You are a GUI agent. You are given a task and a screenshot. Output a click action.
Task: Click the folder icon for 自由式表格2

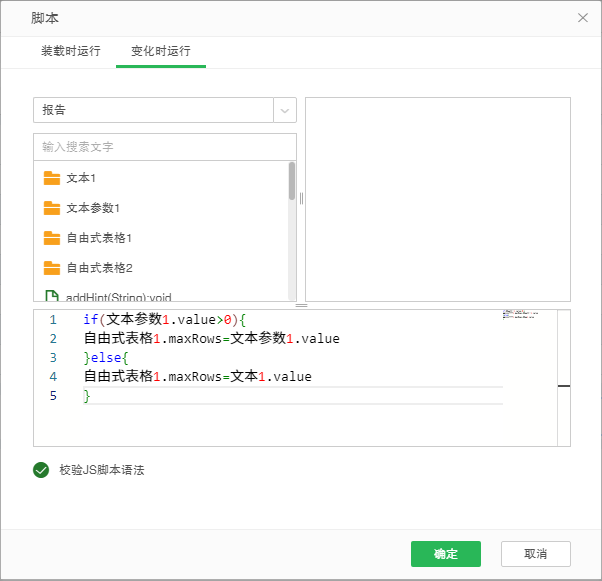[x=52, y=268]
